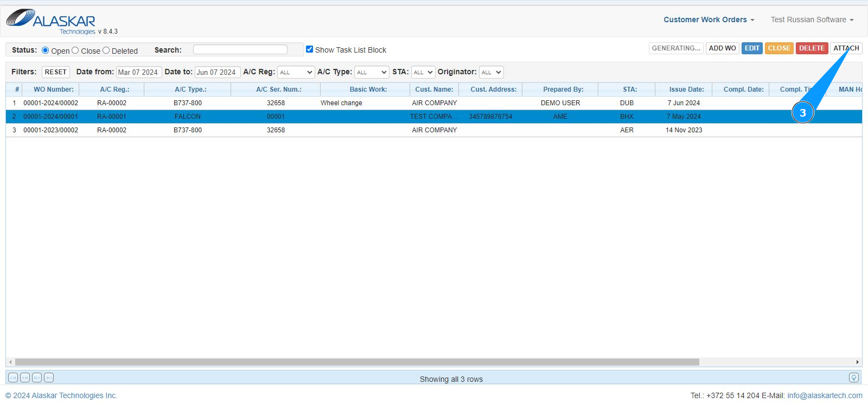Uncheck Show Task List Block checkbox
Viewport: 868px width, 403px height.
pos(310,49)
